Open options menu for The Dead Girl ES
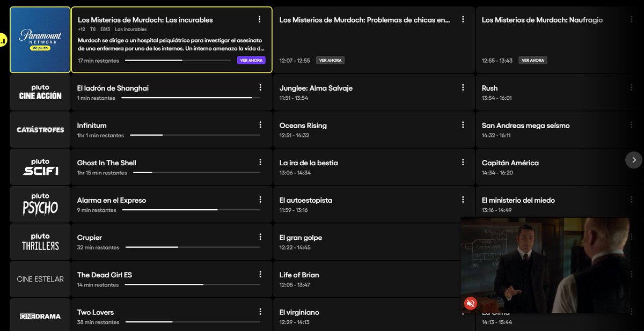Viewport: 644px width, 331px height. click(260, 275)
